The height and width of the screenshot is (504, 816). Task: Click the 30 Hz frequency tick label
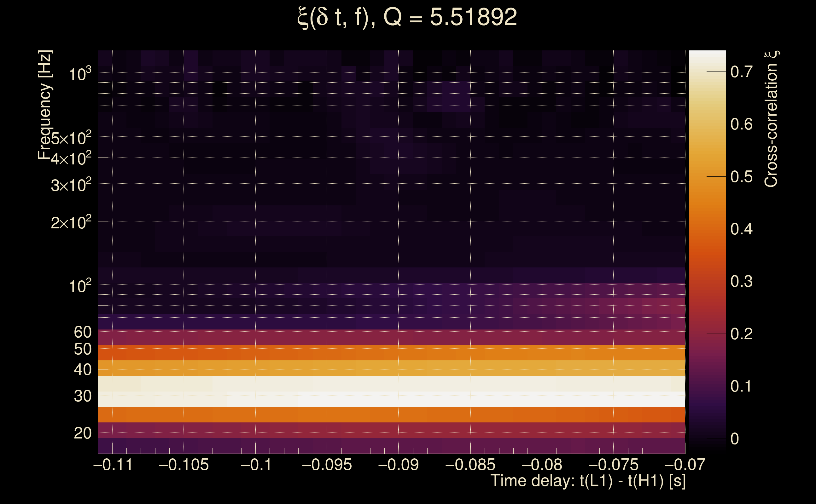82,396
